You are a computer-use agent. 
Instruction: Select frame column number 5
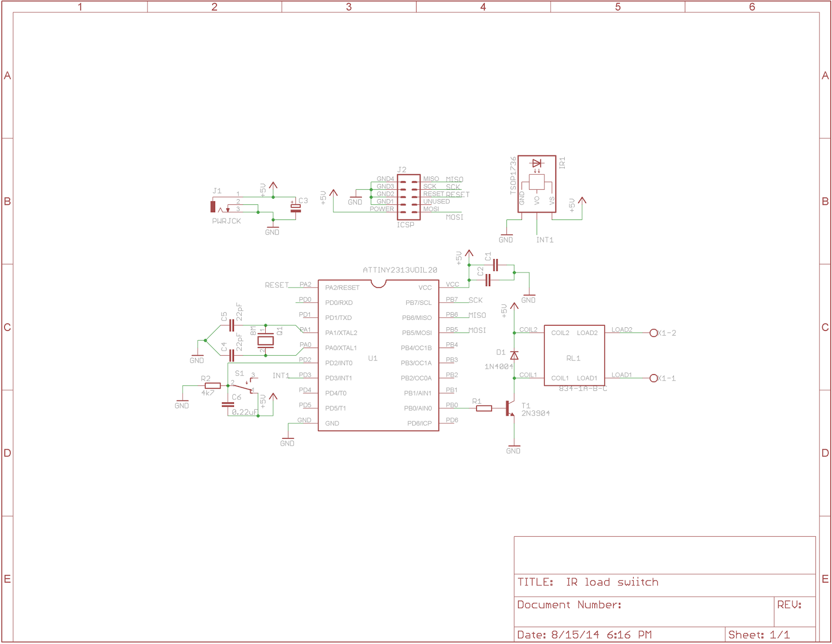pyautogui.click(x=618, y=7)
